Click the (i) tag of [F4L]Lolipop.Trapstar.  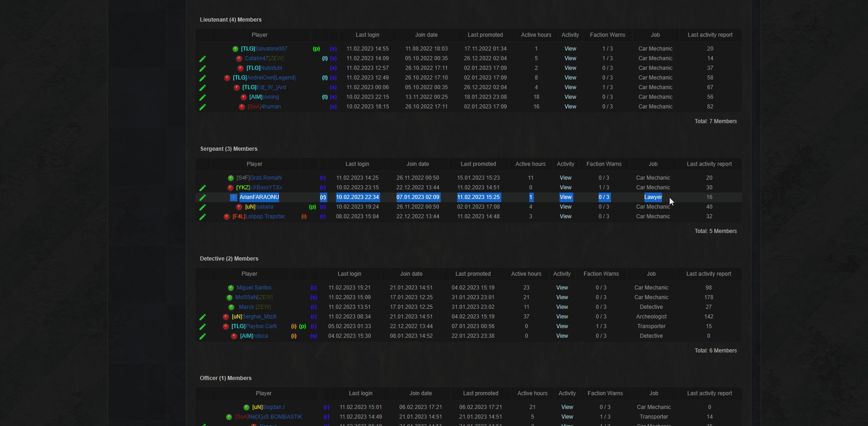[x=304, y=216]
